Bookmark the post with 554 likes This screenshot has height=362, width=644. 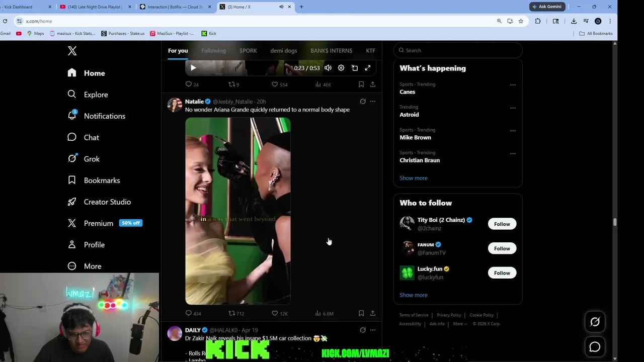click(x=361, y=84)
